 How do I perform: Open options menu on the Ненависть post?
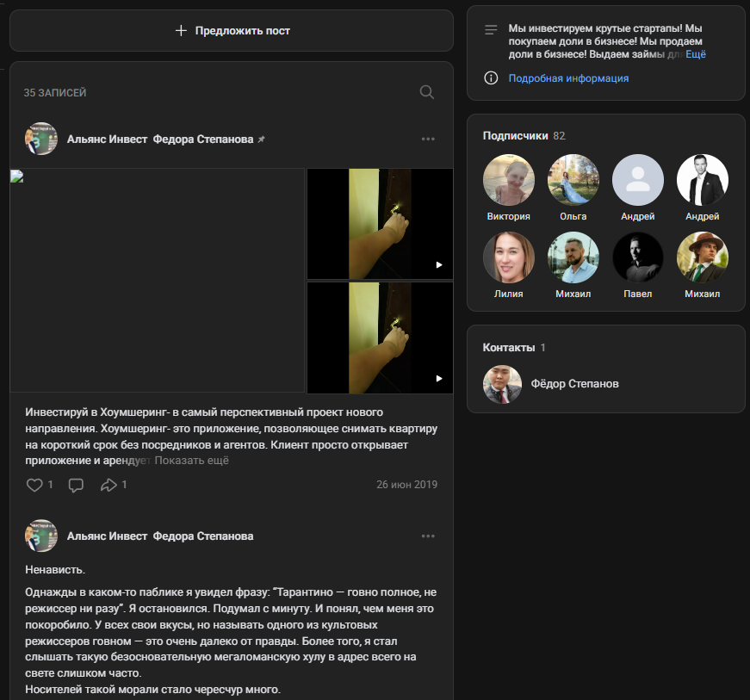pos(428,535)
